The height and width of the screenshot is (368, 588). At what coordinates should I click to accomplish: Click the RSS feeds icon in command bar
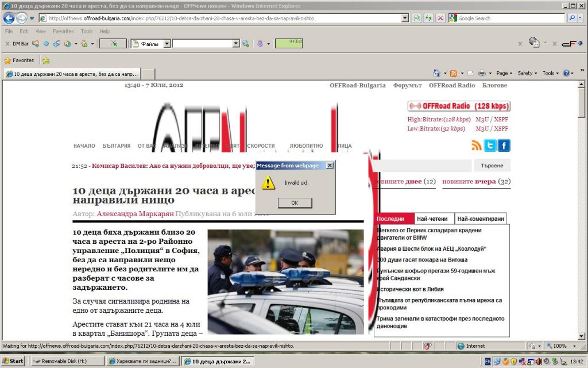click(x=454, y=73)
